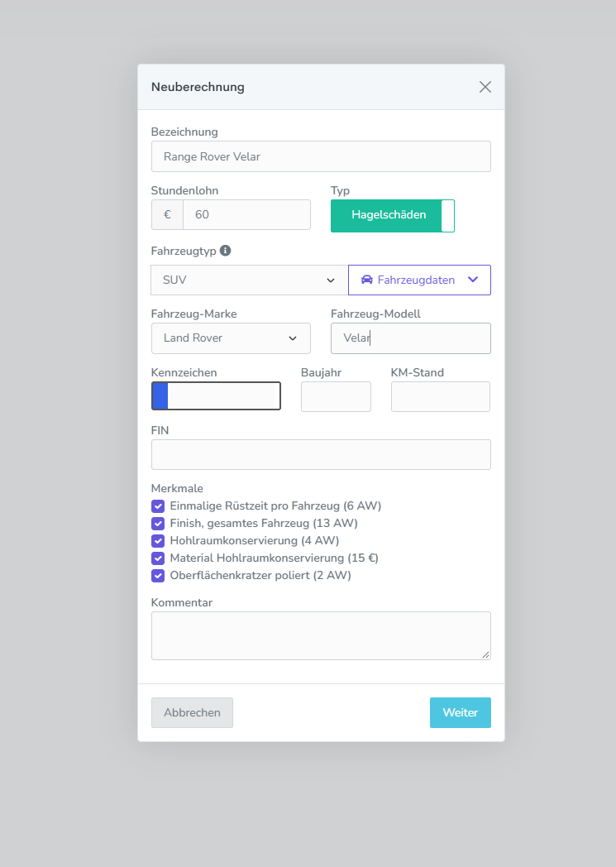Viewport: 616px width, 867px height.
Task: Focus the KM-Stand input field
Action: (x=441, y=396)
